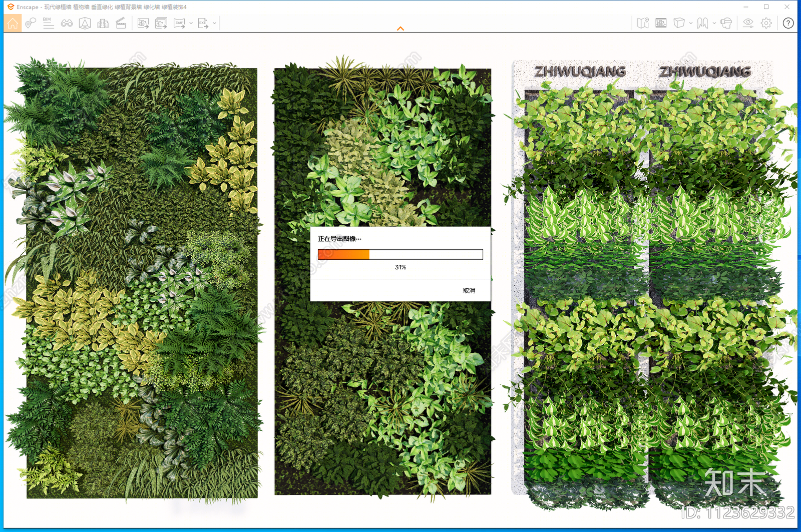Click the 正在导出图像 dialog label
Image resolution: width=801 pixels, height=532 pixels.
pos(339,239)
